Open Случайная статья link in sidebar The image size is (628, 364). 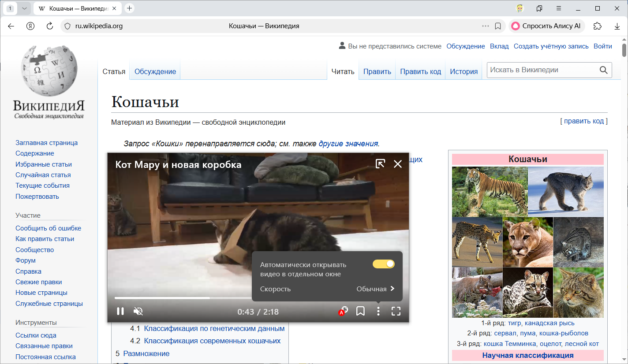43,175
